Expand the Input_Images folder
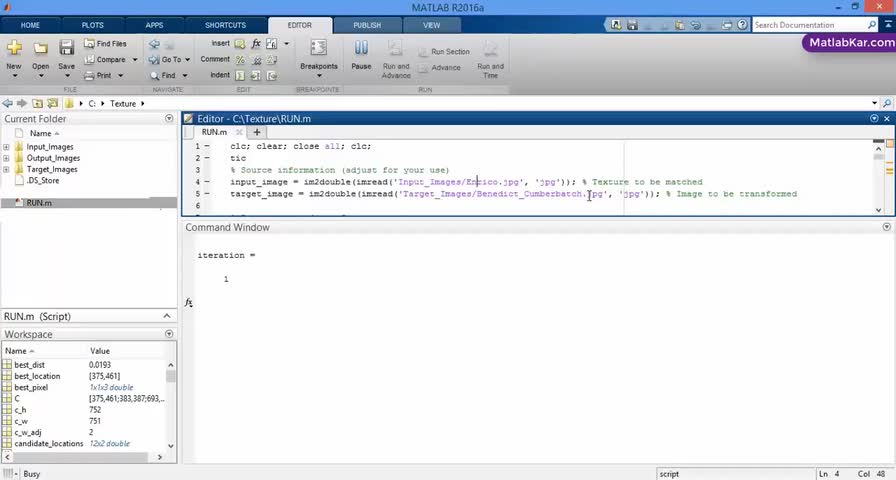Image resolution: width=896 pixels, height=480 pixels. click(x=6, y=147)
